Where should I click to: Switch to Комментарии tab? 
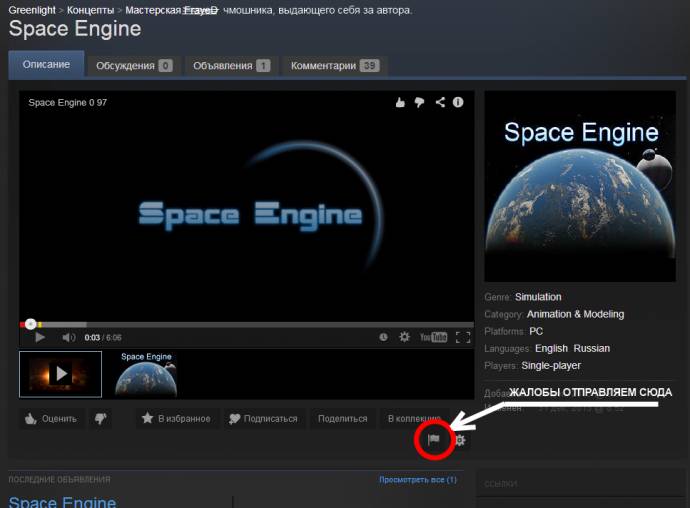coord(334,66)
